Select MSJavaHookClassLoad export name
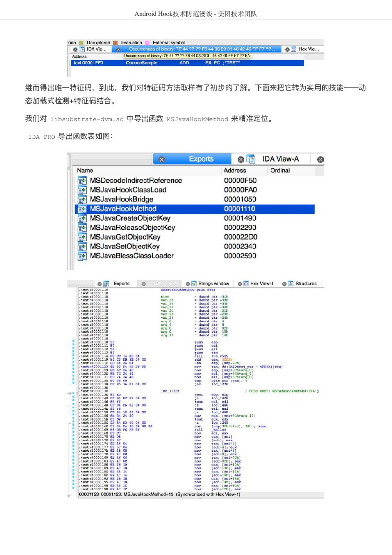The width and height of the screenshot is (392, 555). pyautogui.click(x=128, y=190)
